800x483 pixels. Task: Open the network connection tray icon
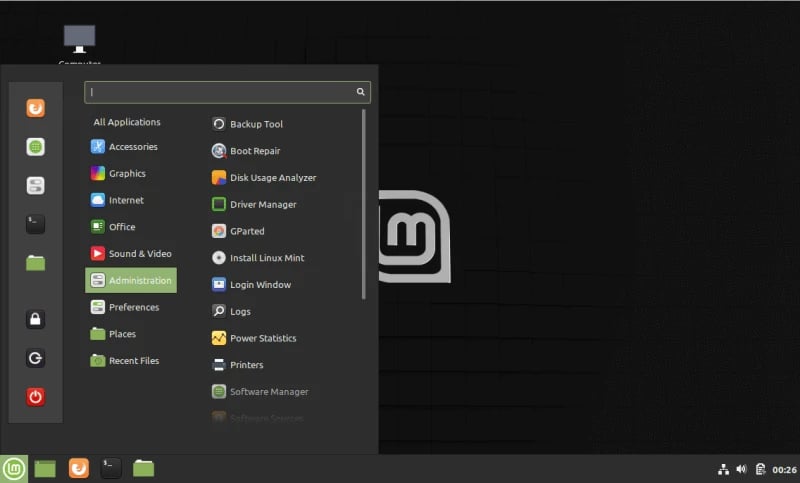[x=723, y=470]
